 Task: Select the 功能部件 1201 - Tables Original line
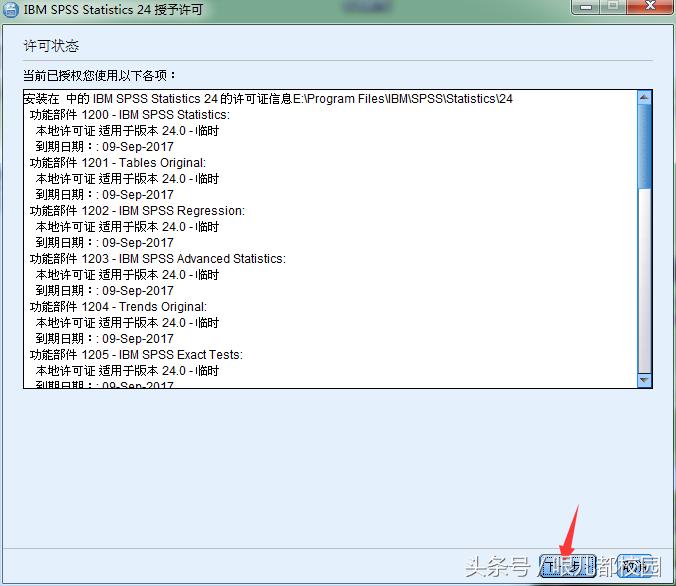point(118,163)
